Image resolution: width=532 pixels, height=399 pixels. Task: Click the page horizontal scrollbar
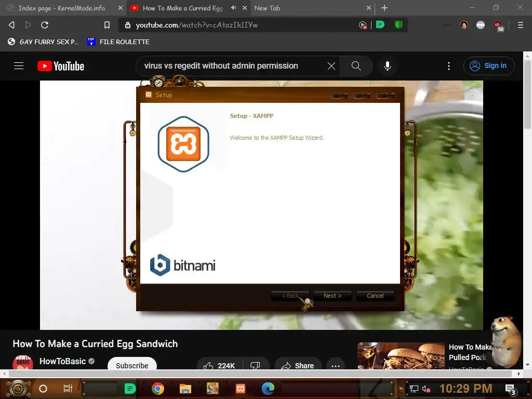click(x=260, y=374)
